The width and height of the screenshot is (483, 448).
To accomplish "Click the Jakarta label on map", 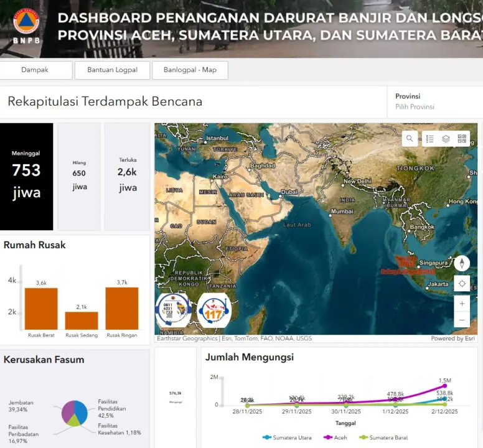I will [438, 284].
